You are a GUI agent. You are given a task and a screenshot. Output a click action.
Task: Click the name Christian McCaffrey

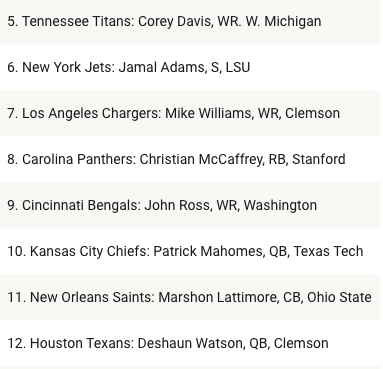click(x=201, y=159)
